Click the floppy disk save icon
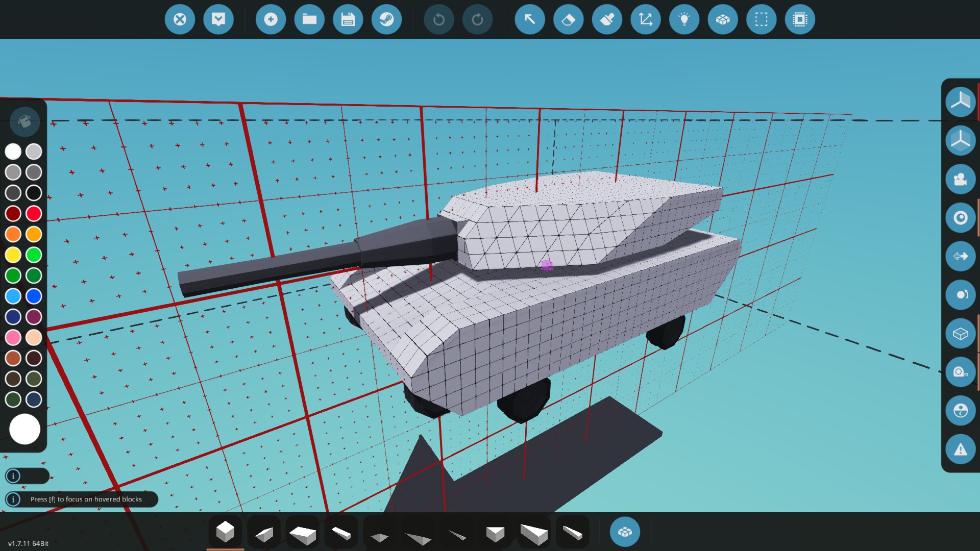Image resolution: width=980 pixels, height=551 pixels. [x=348, y=19]
